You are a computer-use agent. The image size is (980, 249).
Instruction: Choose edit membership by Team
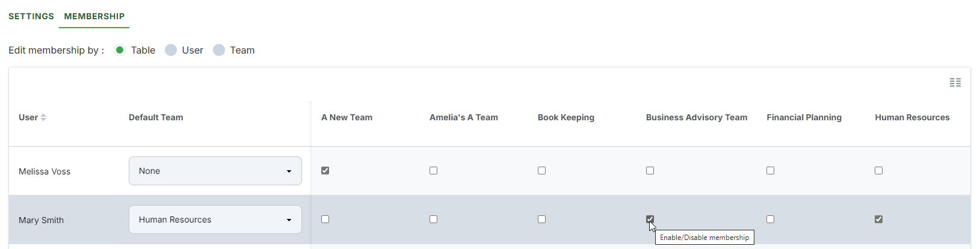click(219, 50)
